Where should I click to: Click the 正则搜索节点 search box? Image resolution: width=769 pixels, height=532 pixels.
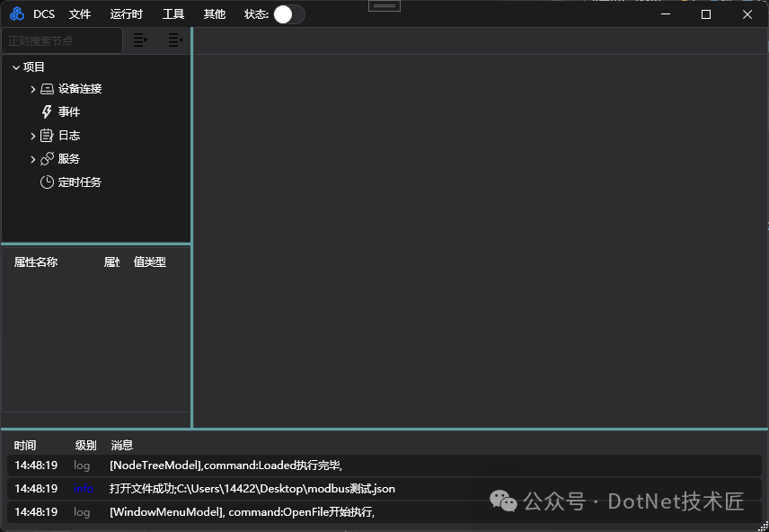(61, 40)
